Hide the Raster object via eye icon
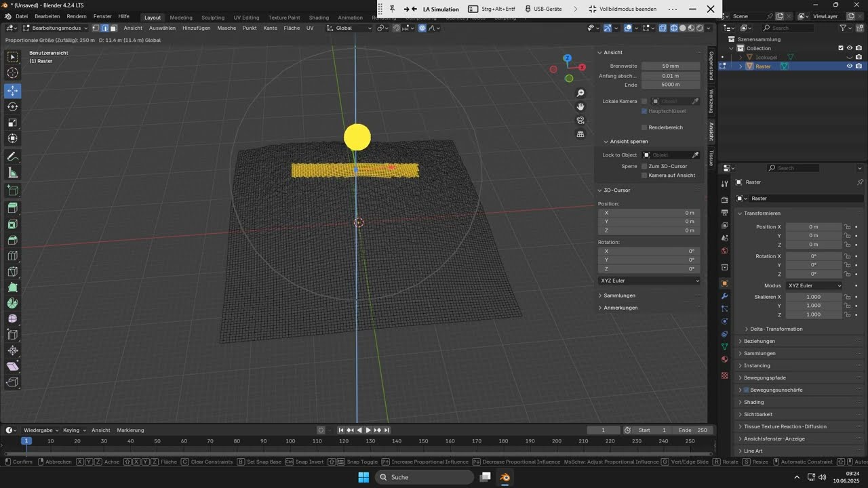Screen dimensions: 868x488 tap(849, 66)
